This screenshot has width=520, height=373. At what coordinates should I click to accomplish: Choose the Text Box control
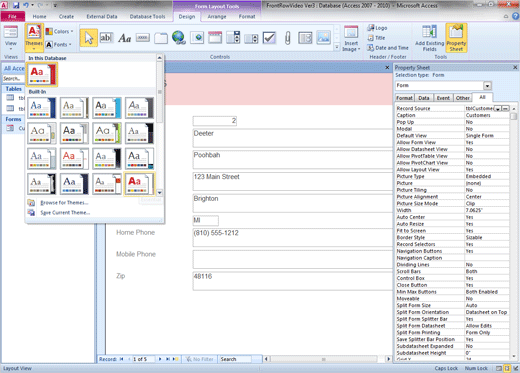point(106,38)
